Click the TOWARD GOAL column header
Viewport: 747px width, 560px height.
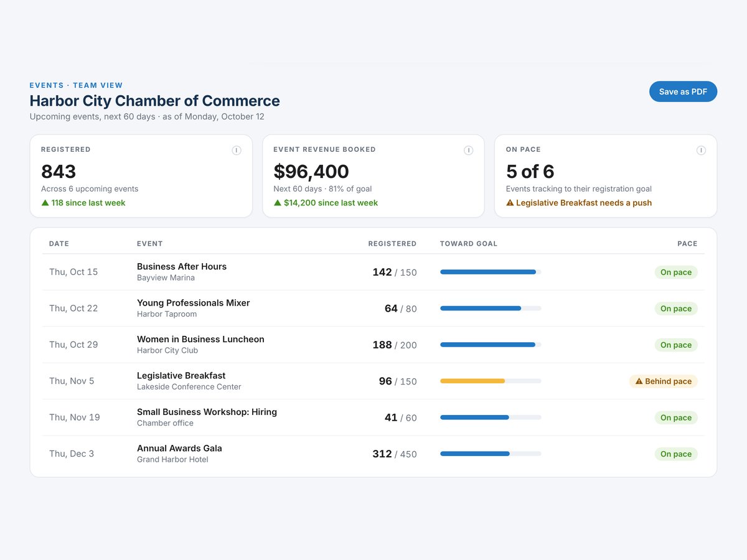point(469,244)
